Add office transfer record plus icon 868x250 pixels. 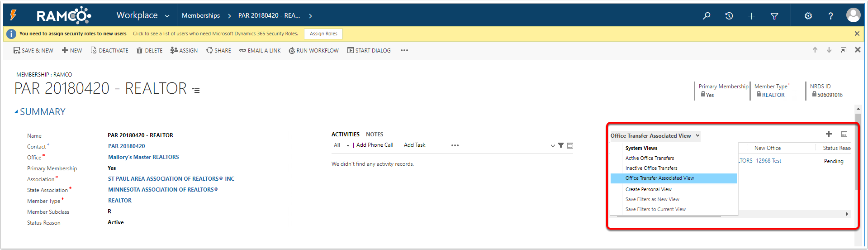pos(829,134)
